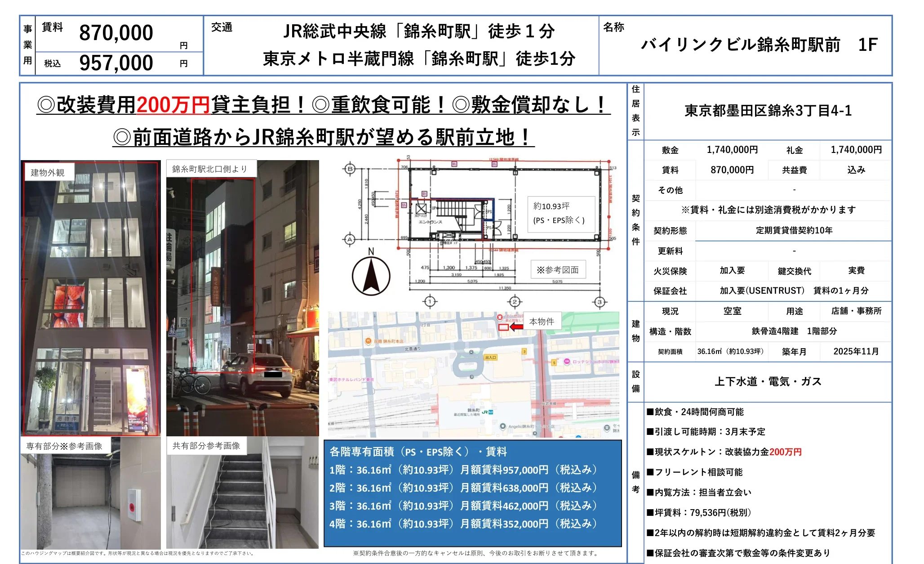
Task: Select the 双麺 錦糸町本店 restaurant marker on the map
Action: click(369, 341)
